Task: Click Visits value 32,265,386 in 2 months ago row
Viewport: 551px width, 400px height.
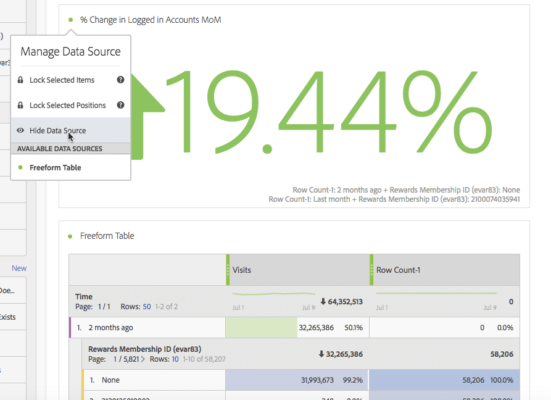Action: (316, 328)
